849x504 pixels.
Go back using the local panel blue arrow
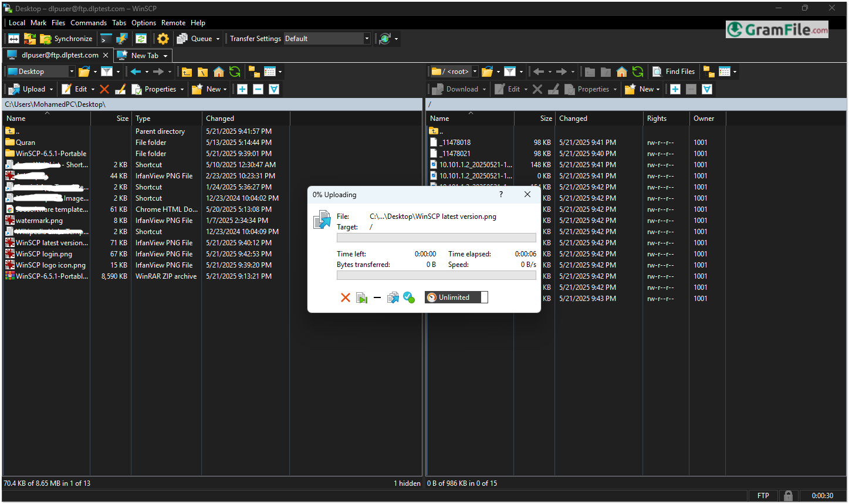coord(136,72)
